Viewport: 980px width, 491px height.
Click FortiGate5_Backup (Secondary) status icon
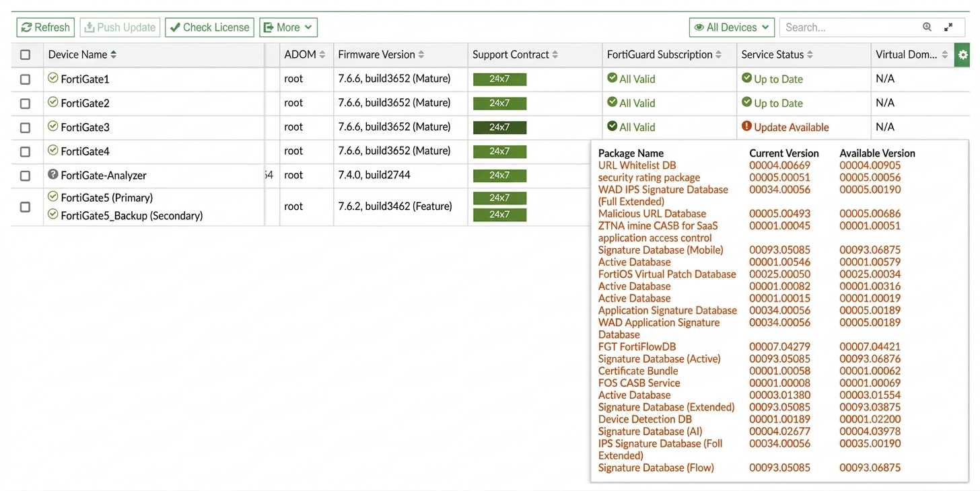point(53,215)
